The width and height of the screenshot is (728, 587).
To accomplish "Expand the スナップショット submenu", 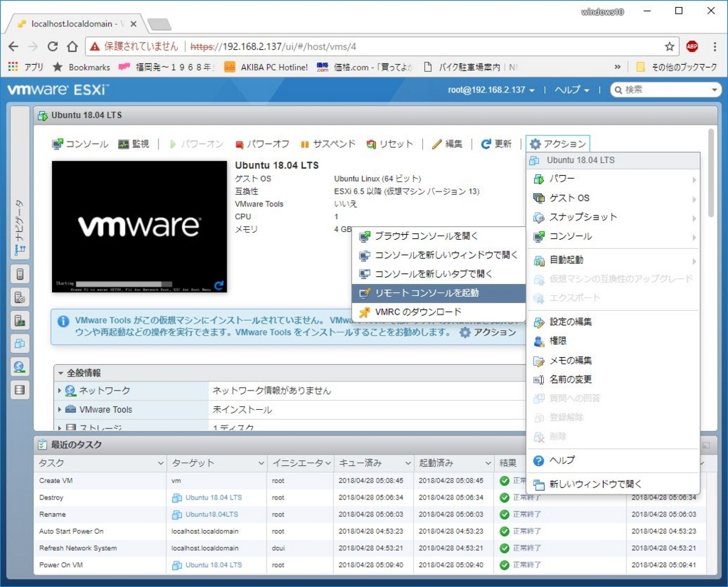I will 613,217.
